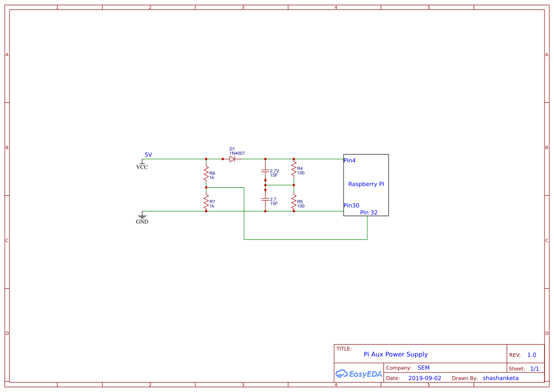Select the title Pi Aux Power Supply
This screenshot has height=392, width=554.
pos(396,354)
